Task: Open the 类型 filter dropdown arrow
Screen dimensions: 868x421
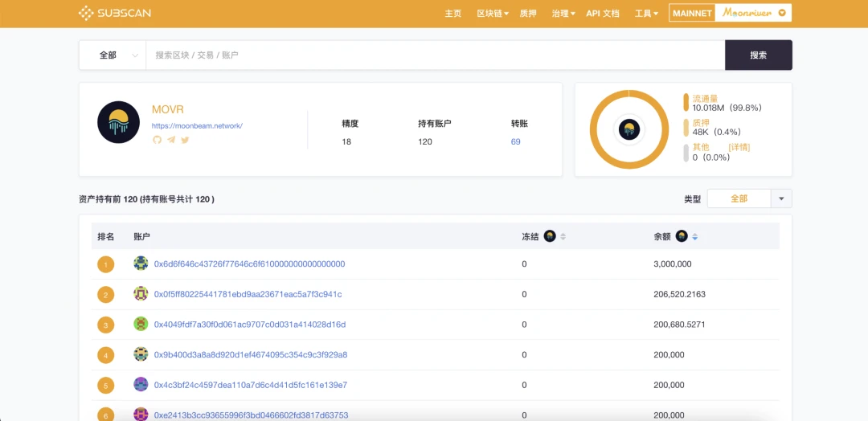Action: [x=781, y=198]
